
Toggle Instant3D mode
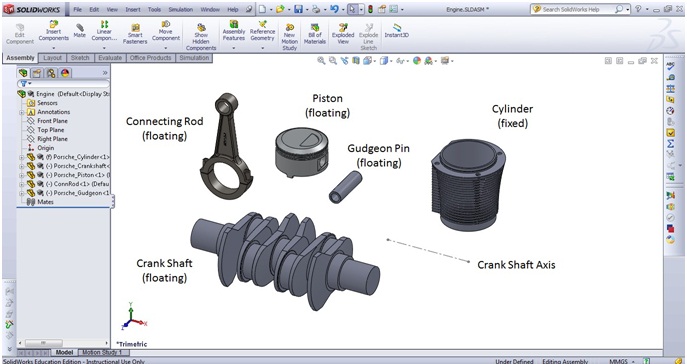[x=397, y=30]
